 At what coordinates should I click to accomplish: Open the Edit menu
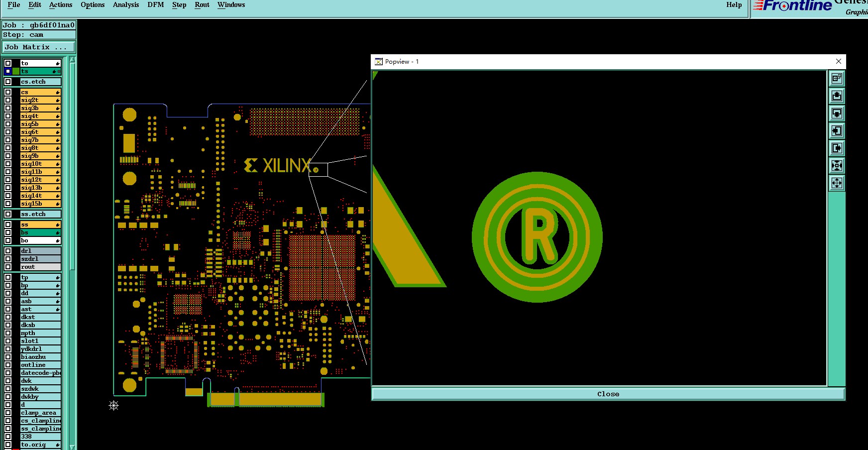click(35, 5)
